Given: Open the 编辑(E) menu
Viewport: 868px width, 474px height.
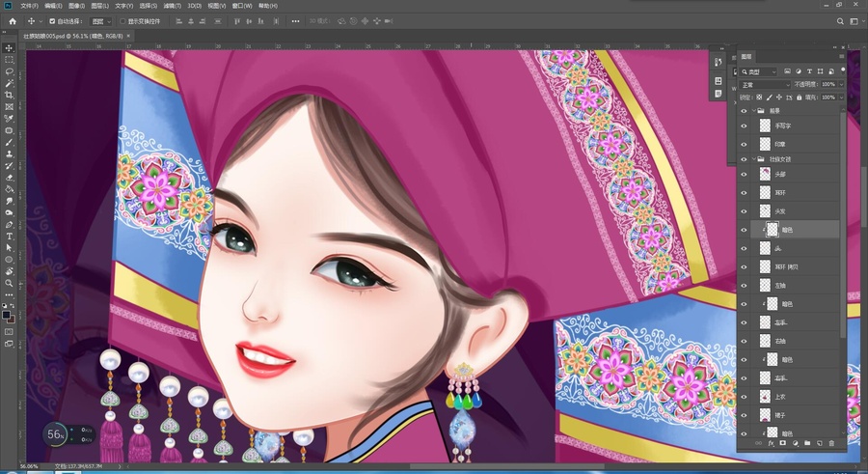Looking at the screenshot, I should pos(53,6).
